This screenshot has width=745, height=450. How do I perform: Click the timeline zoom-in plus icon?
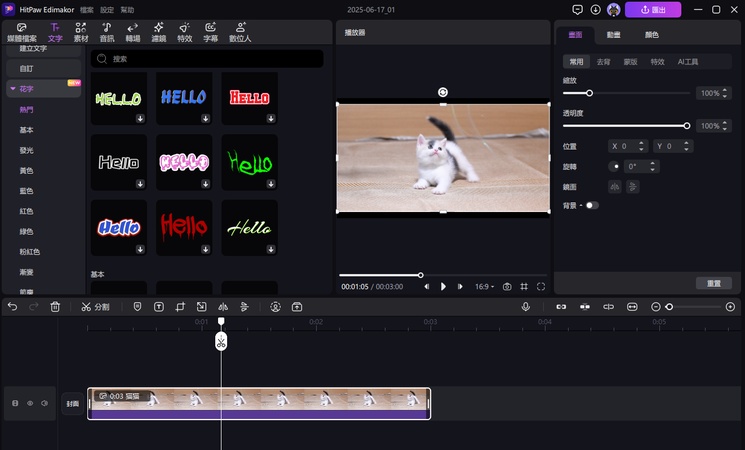730,307
